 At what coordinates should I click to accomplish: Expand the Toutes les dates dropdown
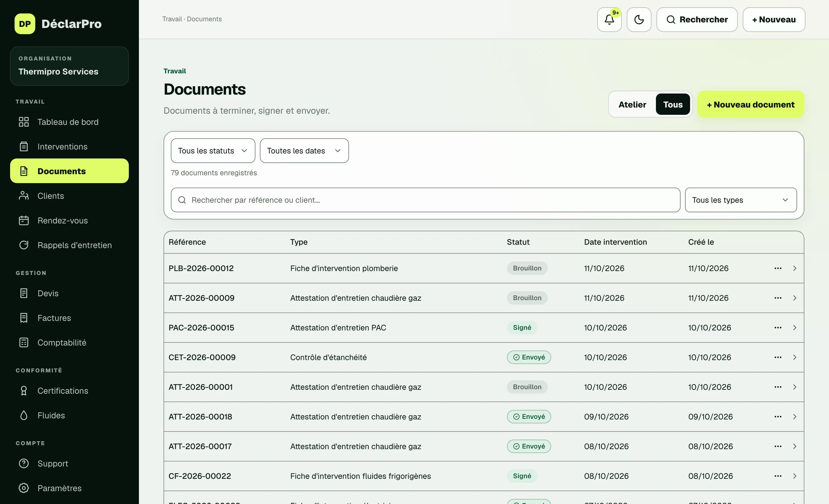(x=304, y=151)
